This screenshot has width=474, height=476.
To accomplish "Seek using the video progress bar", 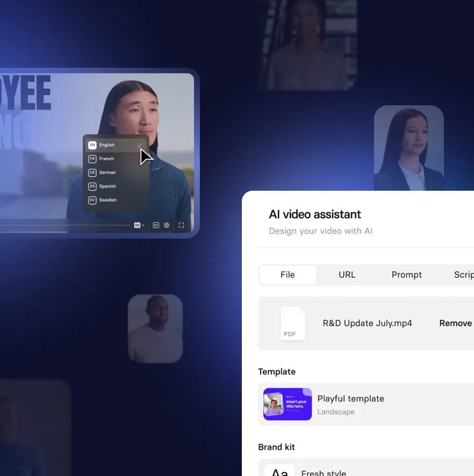I will click(x=64, y=226).
